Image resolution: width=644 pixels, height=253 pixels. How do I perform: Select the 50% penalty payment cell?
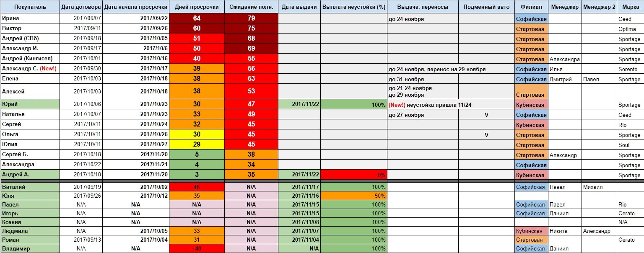tap(353, 196)
